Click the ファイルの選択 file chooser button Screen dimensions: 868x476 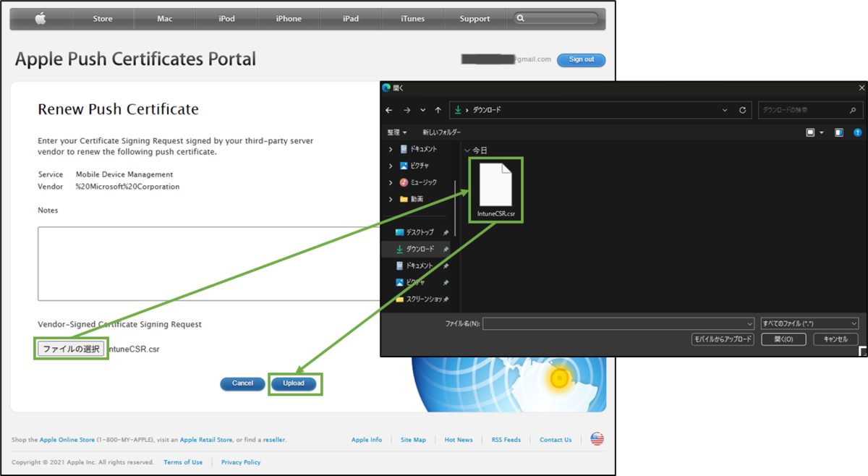pyautogui.click(x=71, y=349)
